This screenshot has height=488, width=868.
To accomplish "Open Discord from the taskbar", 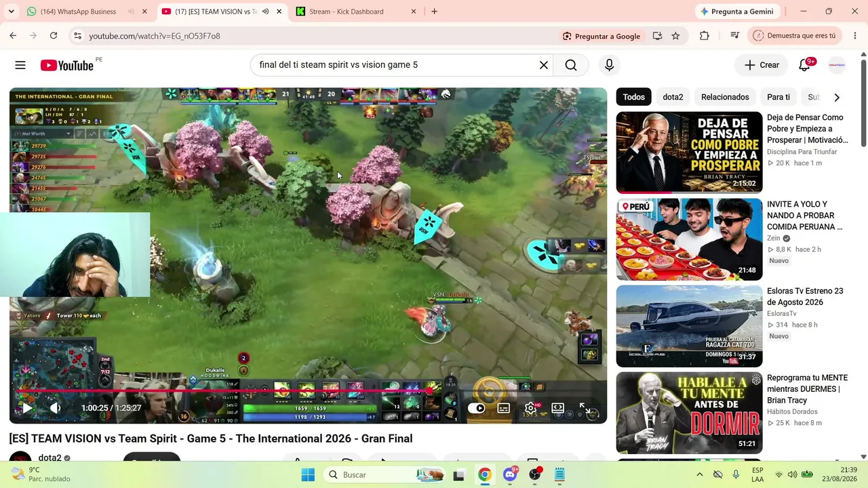I will coord(510,474).
